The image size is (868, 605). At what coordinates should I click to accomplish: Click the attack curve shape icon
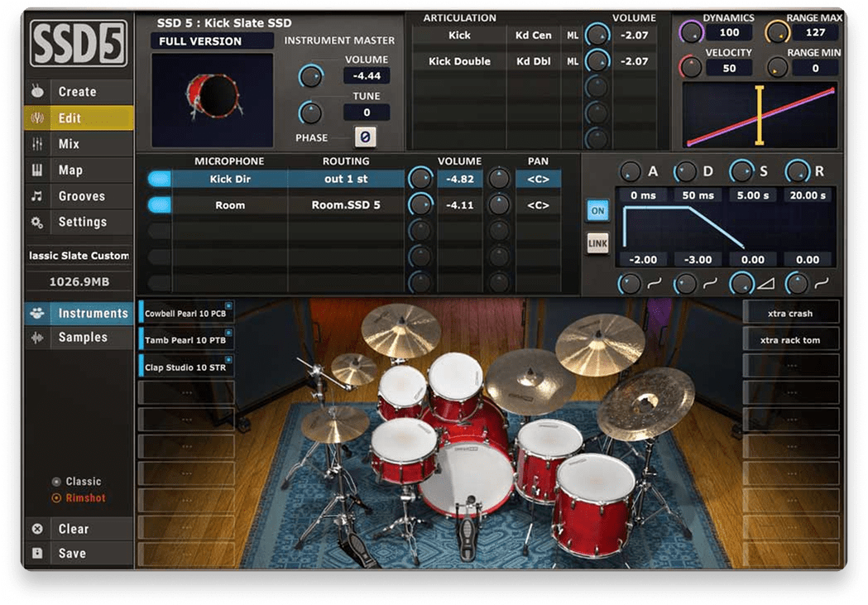click(654, 285)
